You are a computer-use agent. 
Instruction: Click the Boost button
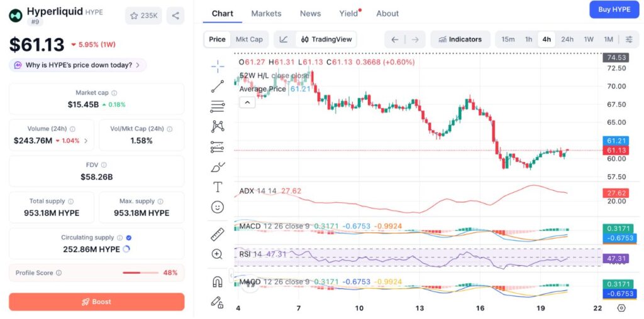96,302
